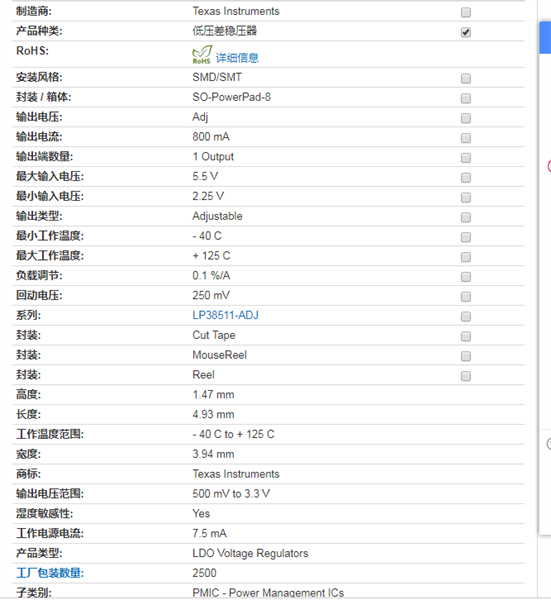The image size is (551, 600).
Task: Select the MouseReel packaging checkbox
Action: tap(466, 356)
